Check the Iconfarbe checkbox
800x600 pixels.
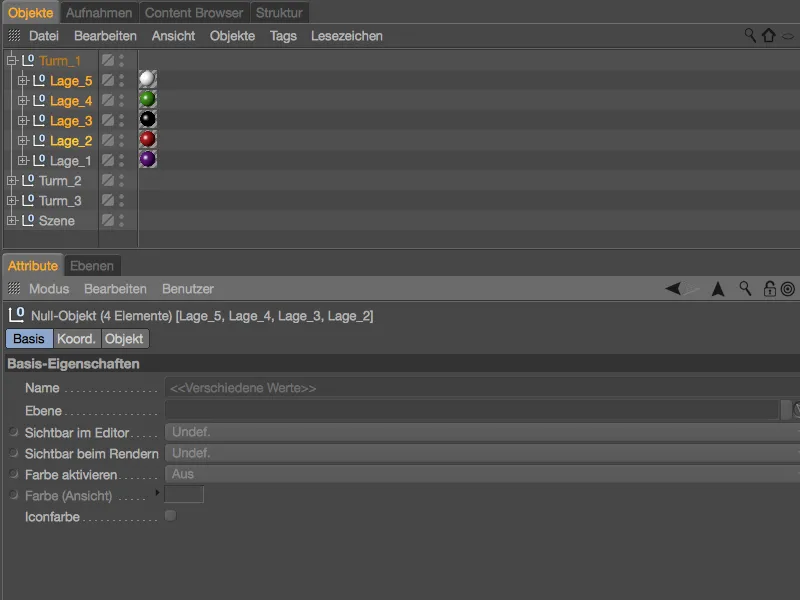coord(170,516)
